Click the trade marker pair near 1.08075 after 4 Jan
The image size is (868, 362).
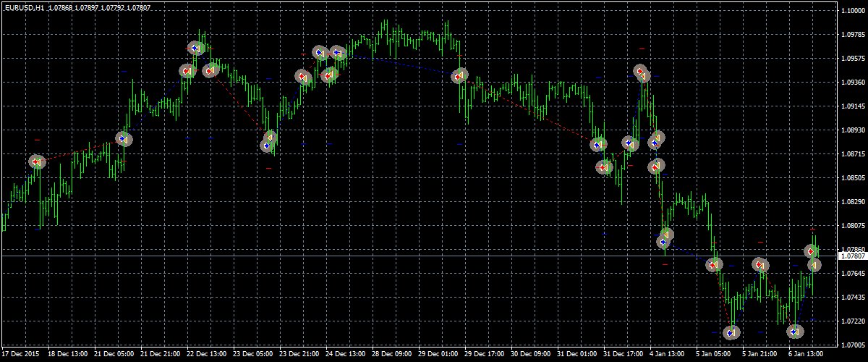[665, 238]
